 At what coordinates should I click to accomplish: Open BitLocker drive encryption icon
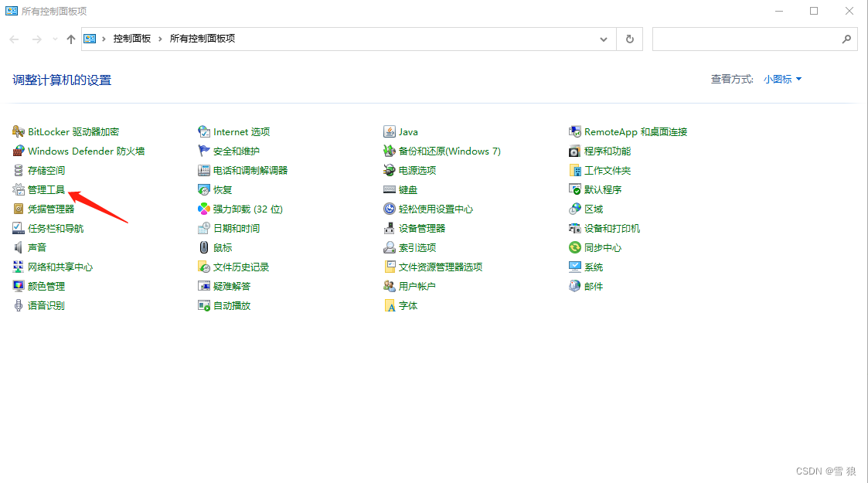[19, 131]
